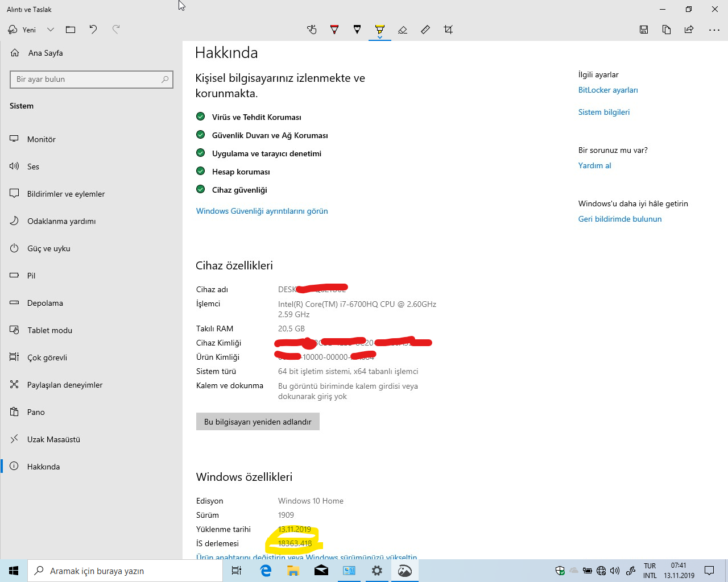Open highlighter options chevron
This screenshot has width=728, height=582.
coord(380,38)
